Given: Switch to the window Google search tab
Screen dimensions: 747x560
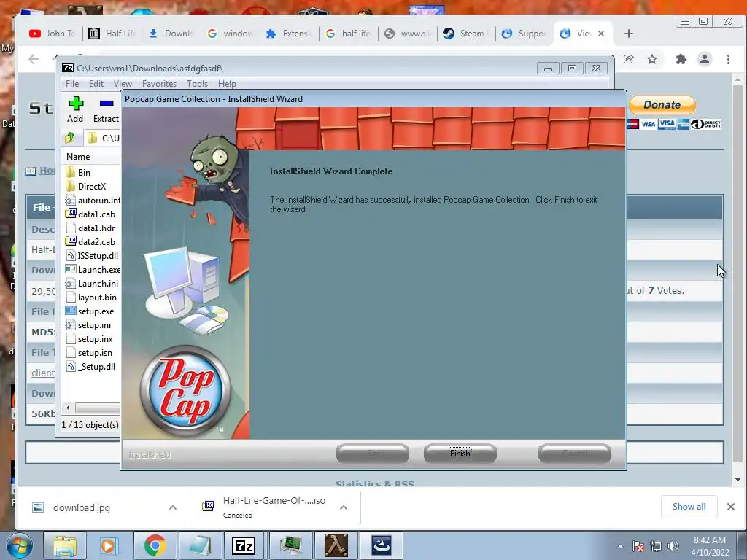Looking at the screenshot, I should [231, 34].
